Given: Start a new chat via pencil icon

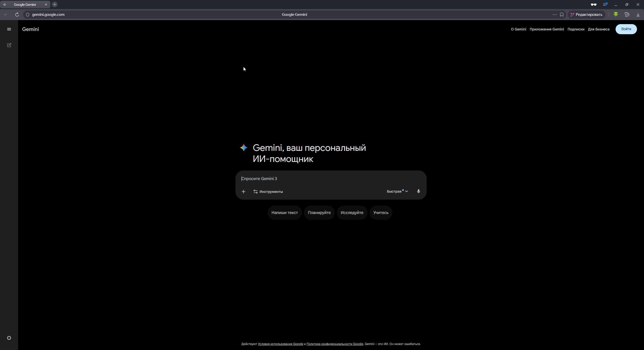Looking at the screenshot, I should (9, 45).
